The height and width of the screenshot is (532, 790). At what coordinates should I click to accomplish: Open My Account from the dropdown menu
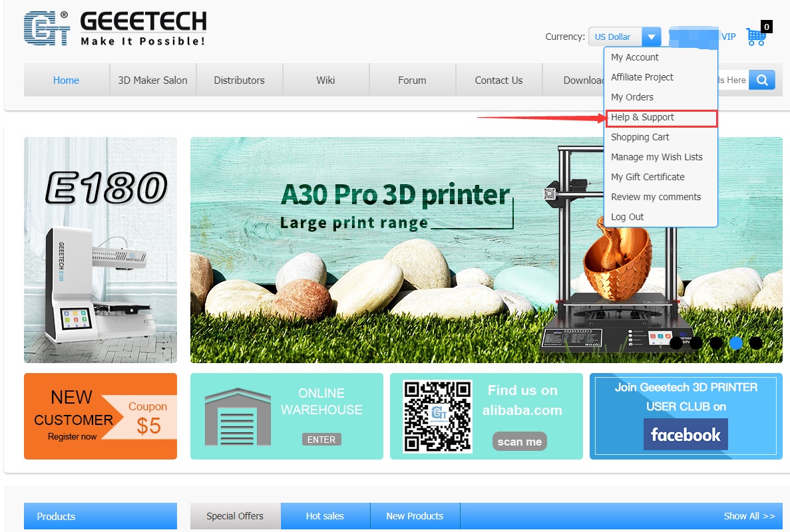click(x=634, y=57)
